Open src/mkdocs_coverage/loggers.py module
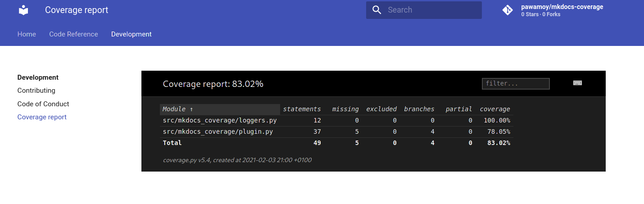The height and width of the screenshot is (204, 644). point(220,120)
